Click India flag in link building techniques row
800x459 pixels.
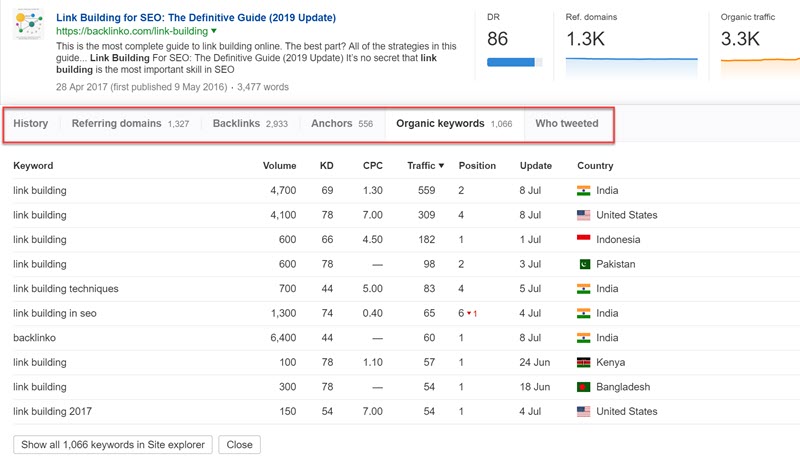pyautogui.click(x=584, y=289)
